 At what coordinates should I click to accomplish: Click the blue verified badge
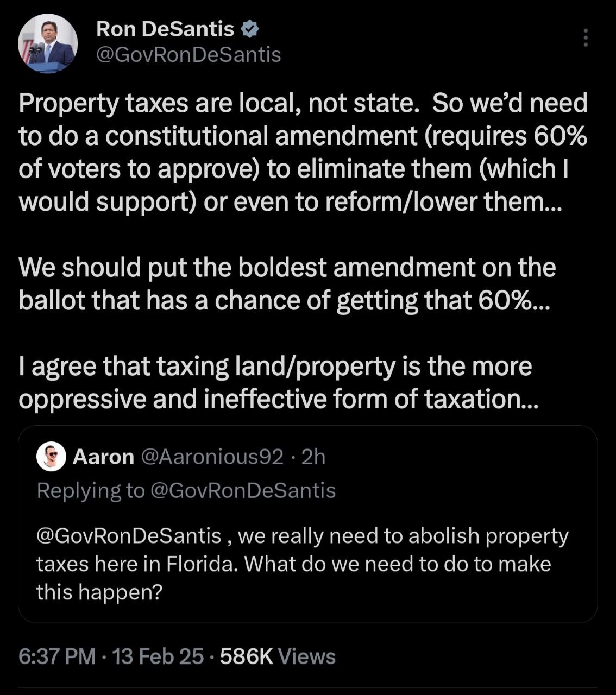point(250,29)
